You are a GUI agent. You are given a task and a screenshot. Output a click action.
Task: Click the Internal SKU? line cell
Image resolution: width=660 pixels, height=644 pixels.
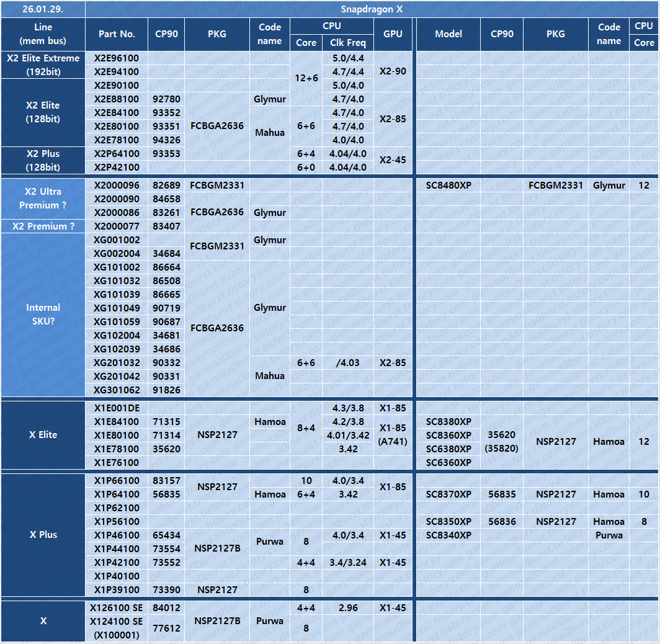pos(43,315)
